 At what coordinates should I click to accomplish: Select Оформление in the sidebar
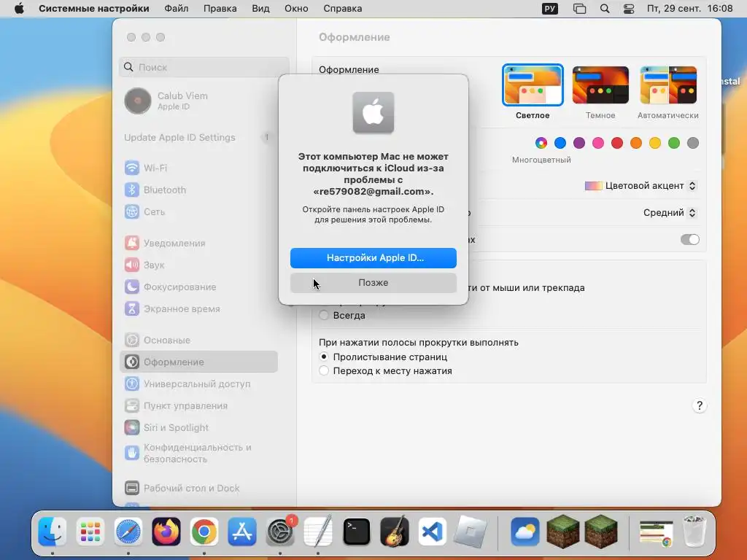[x=198, y=362]
